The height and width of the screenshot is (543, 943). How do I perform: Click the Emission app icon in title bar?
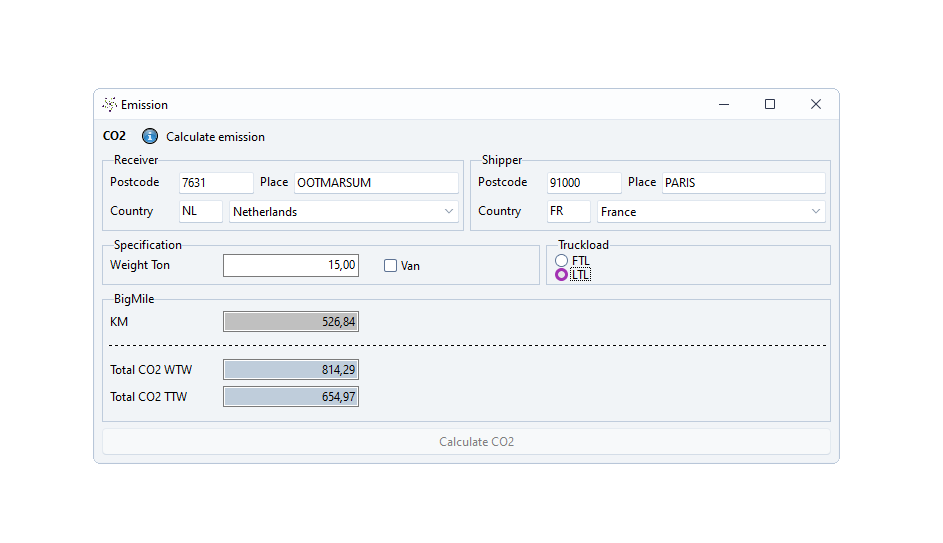point(109,104)
